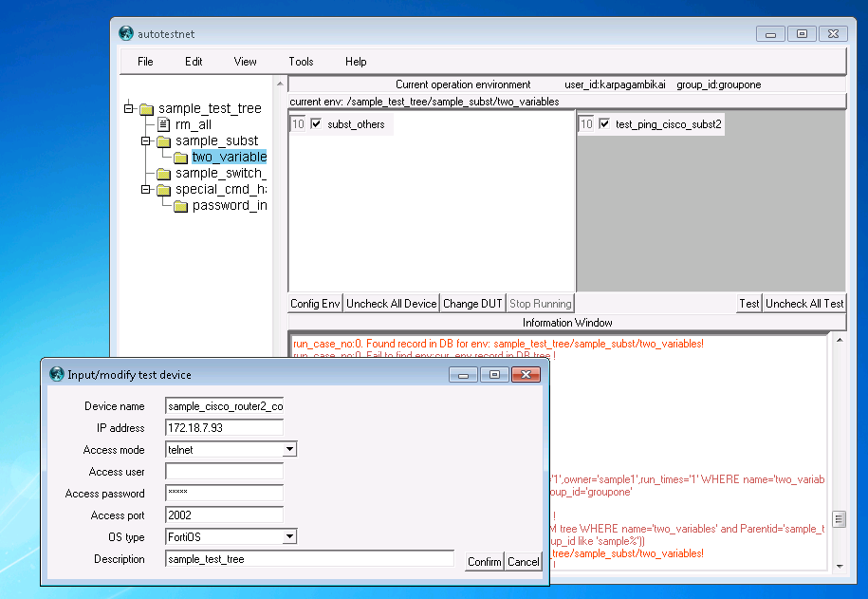Click the special_cmd folder icon
The height and width of the screenshot is (599, 868).
pos(163,190)
